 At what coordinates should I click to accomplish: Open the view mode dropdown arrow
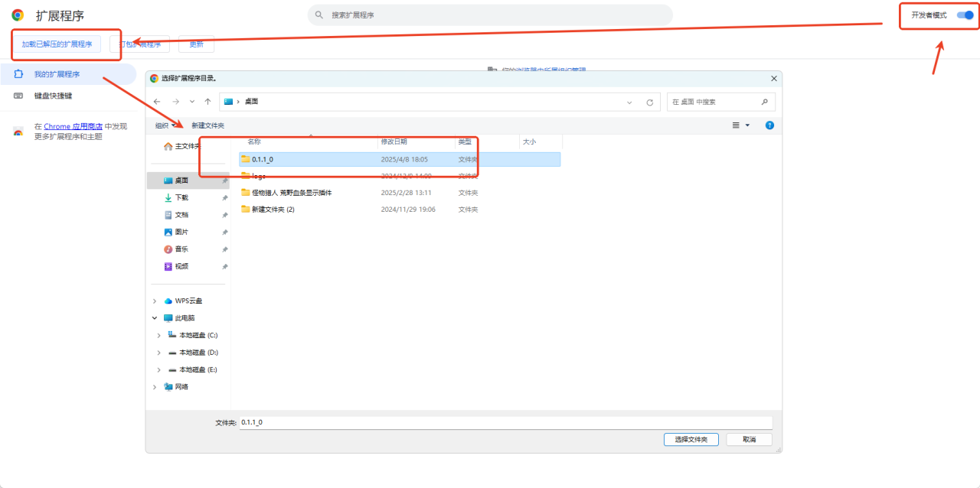click(747, 125)
